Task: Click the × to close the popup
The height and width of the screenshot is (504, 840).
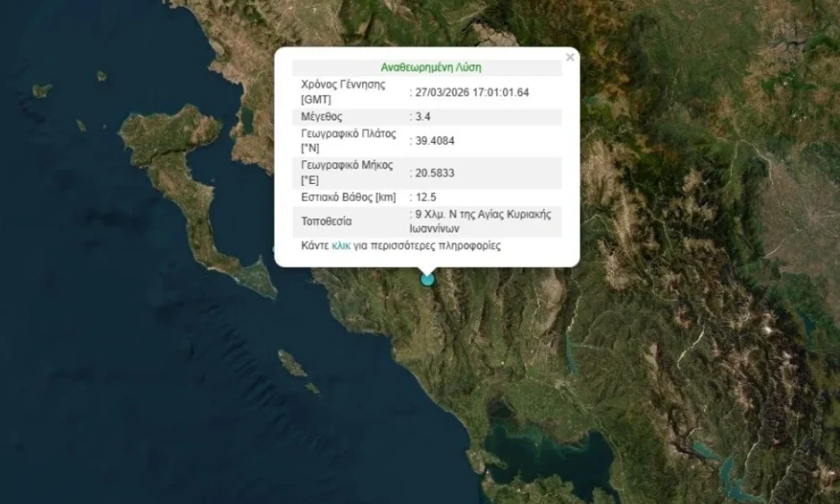Action: [570, 57]
